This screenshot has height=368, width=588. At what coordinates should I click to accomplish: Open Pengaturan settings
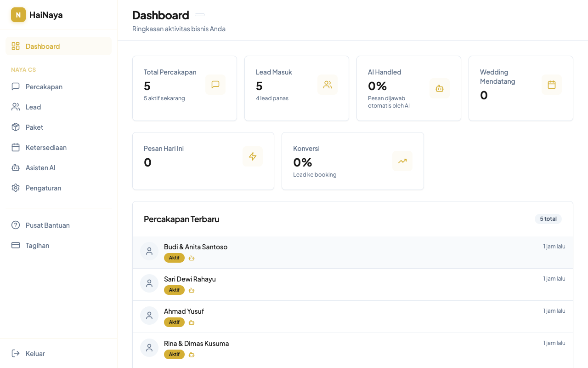point(43,188)
